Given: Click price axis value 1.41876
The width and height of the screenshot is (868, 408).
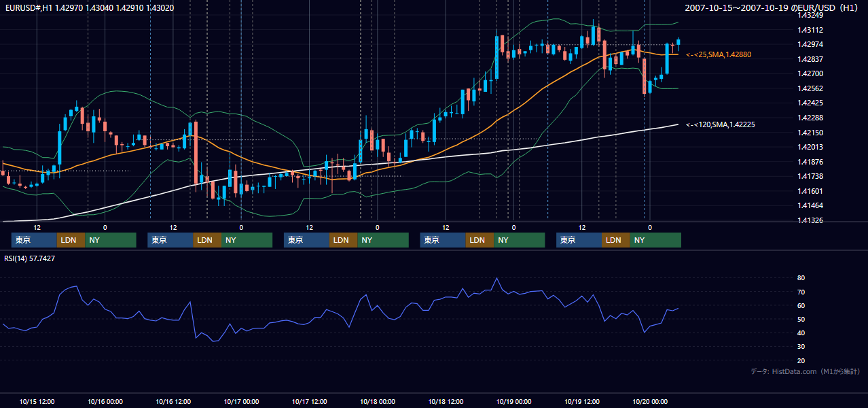Looking at the screenshot, I should coord(810,162).
